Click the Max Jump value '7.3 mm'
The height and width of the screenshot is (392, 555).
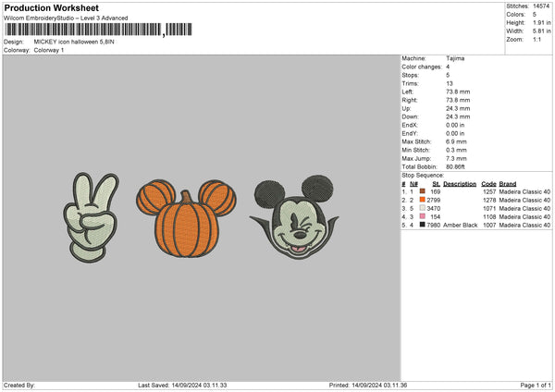(x=456, y=158)
